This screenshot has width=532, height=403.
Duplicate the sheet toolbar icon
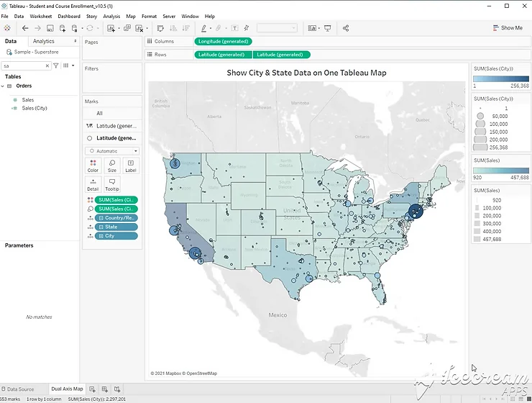[127, 28]
